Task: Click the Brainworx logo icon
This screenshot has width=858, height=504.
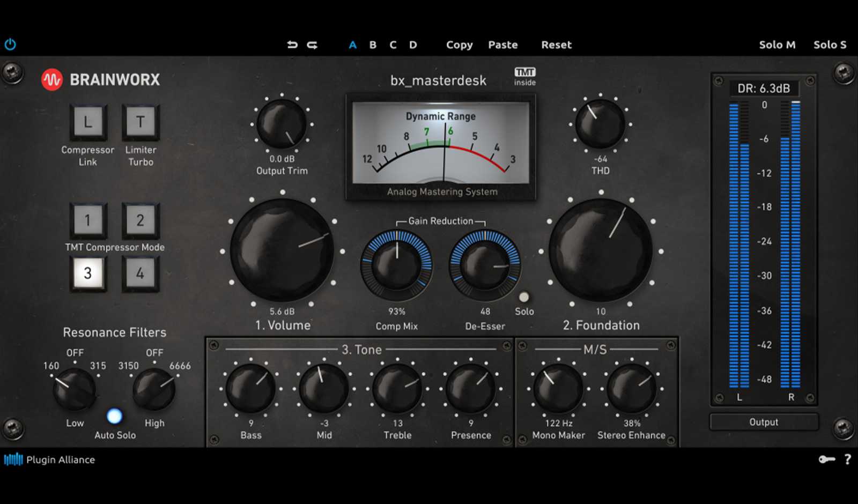Action: point(52,79)
